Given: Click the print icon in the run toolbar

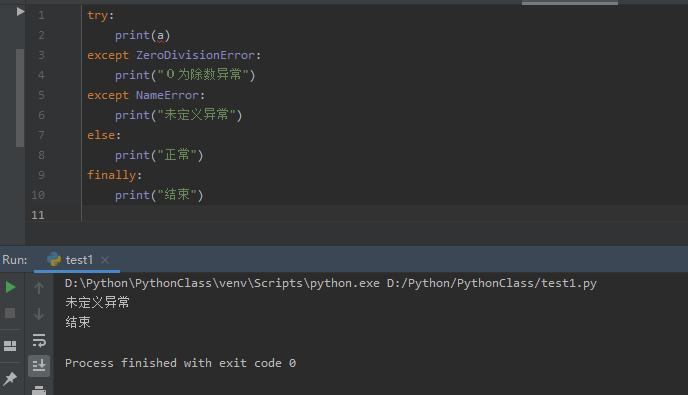Looking at the screenshot, I should 39,390.
